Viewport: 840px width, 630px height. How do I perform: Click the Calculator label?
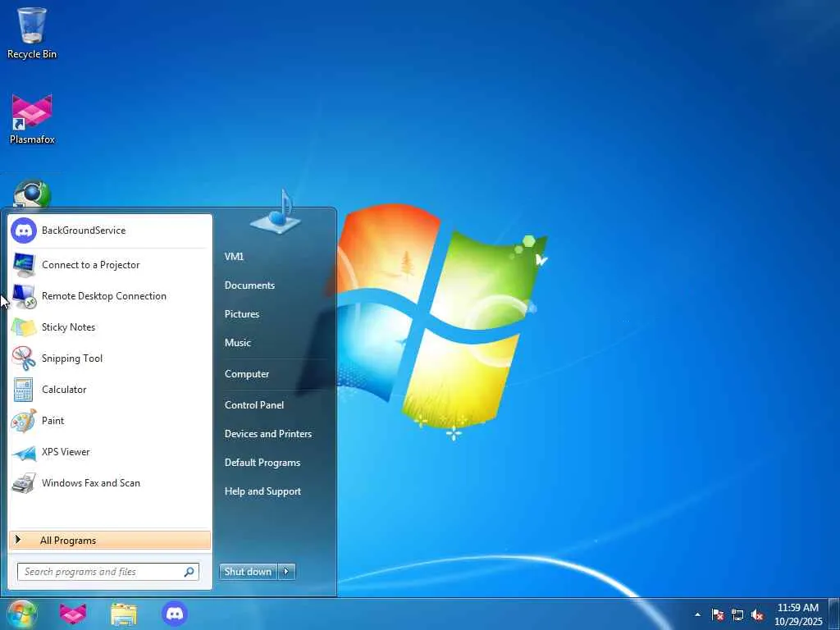click(64, 390)
